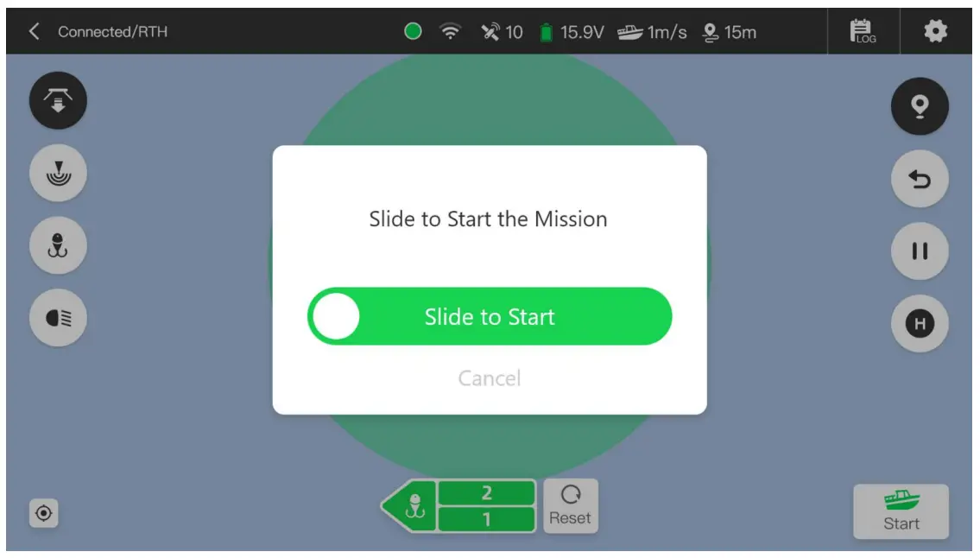
Task: Tap the bait hopper release icon
Action: point(58,101)
